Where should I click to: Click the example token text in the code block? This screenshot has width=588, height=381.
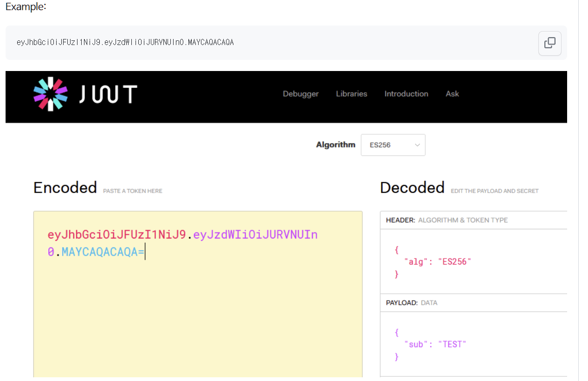125,42
